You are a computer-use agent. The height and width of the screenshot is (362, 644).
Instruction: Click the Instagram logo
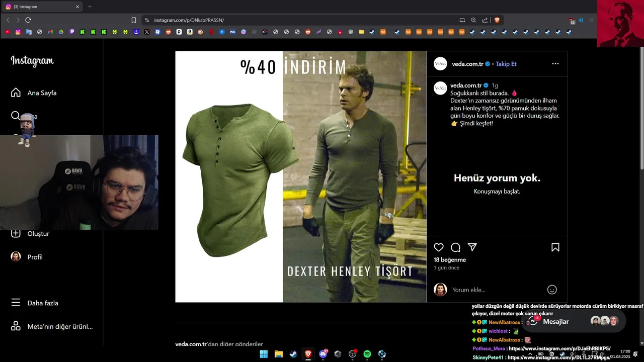[x=32, y=61]
